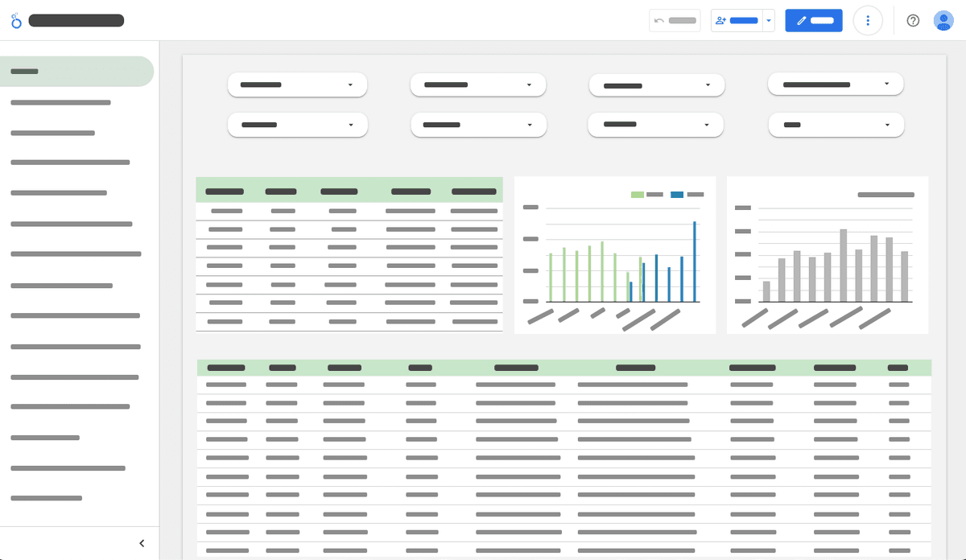Open the Help question mark icon
966x560 pixels.
913,21
